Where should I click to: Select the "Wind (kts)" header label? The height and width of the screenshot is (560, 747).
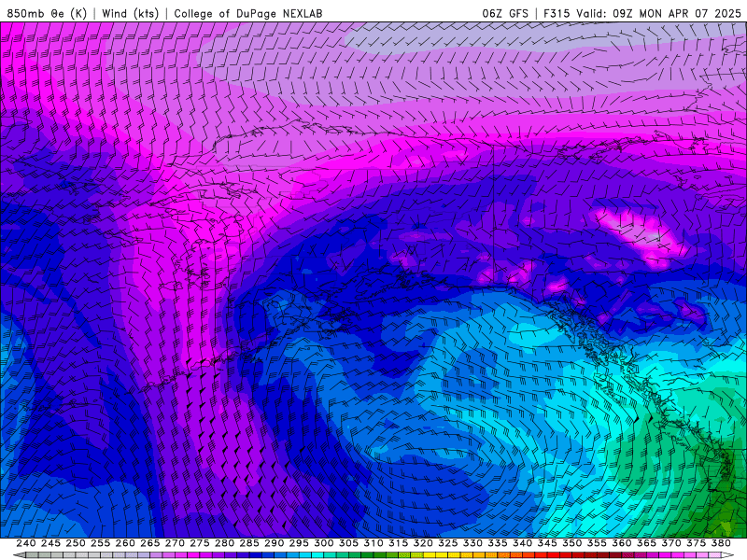point(130,13)
